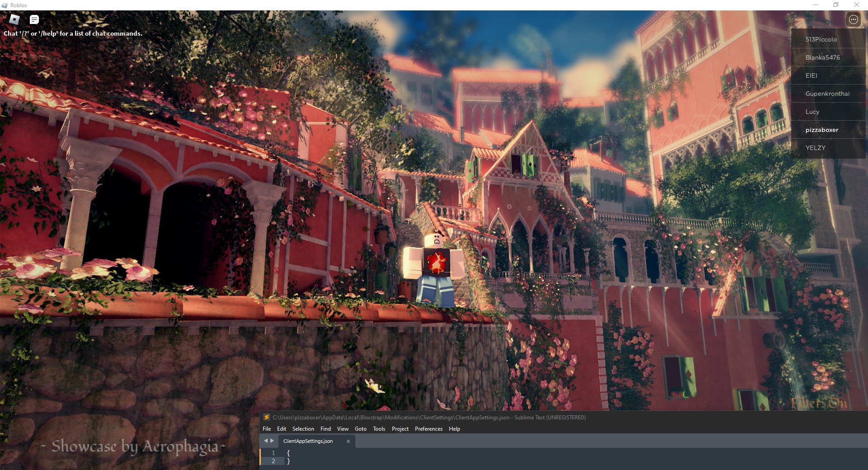Viewport: 868px width, 470px height.
Task: Select player Blanka5476 in the player list
Action: click(828, 57)
